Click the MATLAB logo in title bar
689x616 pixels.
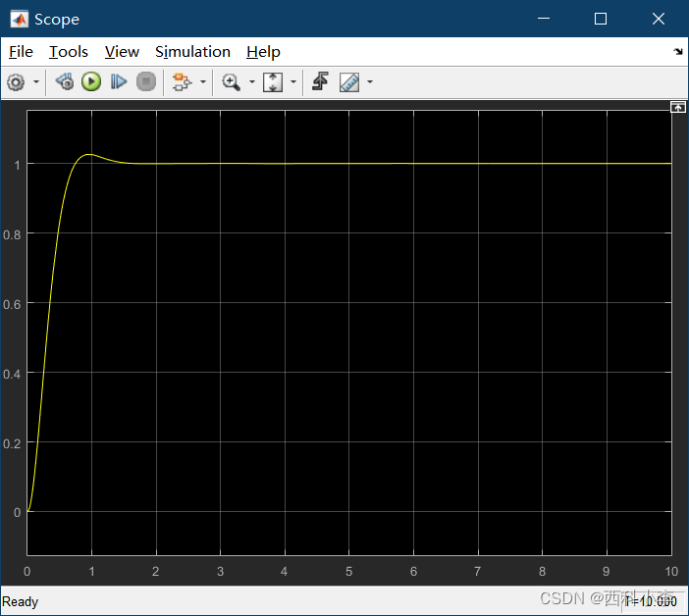[x=20, y=20]
